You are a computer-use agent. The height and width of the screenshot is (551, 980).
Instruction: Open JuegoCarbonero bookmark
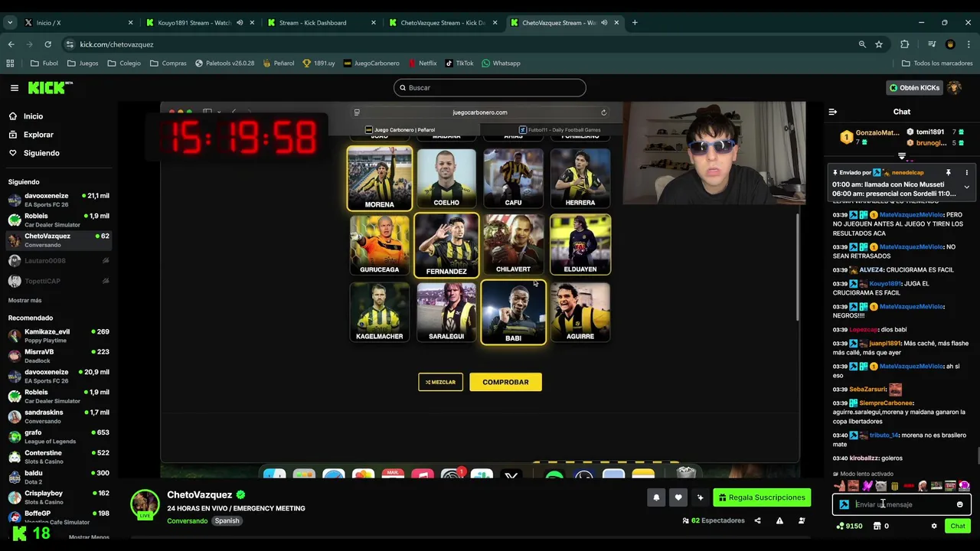(371, 64)
